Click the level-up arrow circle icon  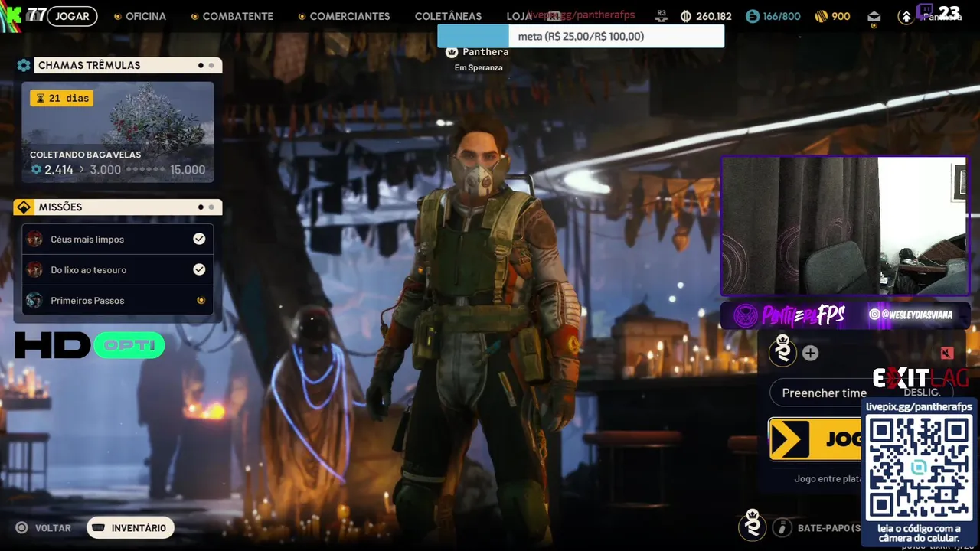tap(906, 17)
